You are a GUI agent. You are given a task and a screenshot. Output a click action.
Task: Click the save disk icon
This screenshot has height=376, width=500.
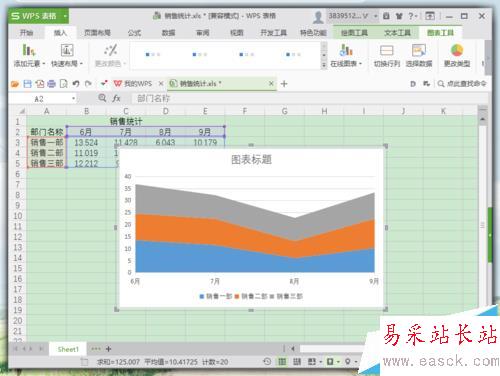point(27,84)
